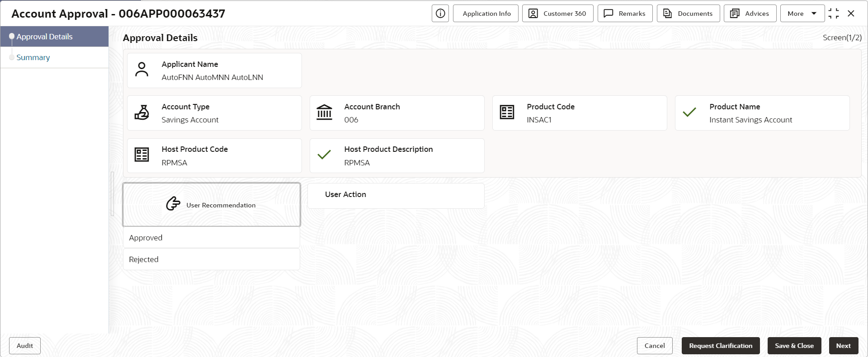
Task: Click Request Clarification button
Action: coord(721,346)
